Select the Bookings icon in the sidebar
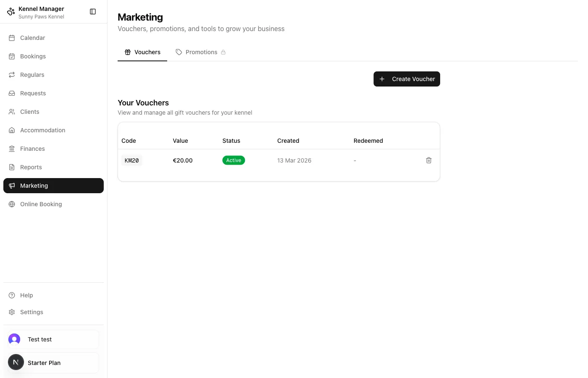 (x=11, y=56)
